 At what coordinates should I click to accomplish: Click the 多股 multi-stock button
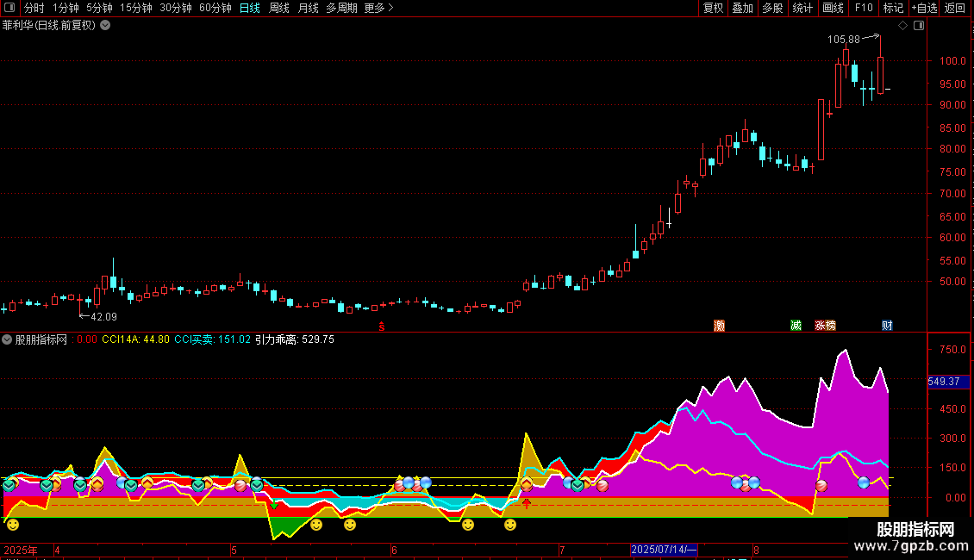773,8
